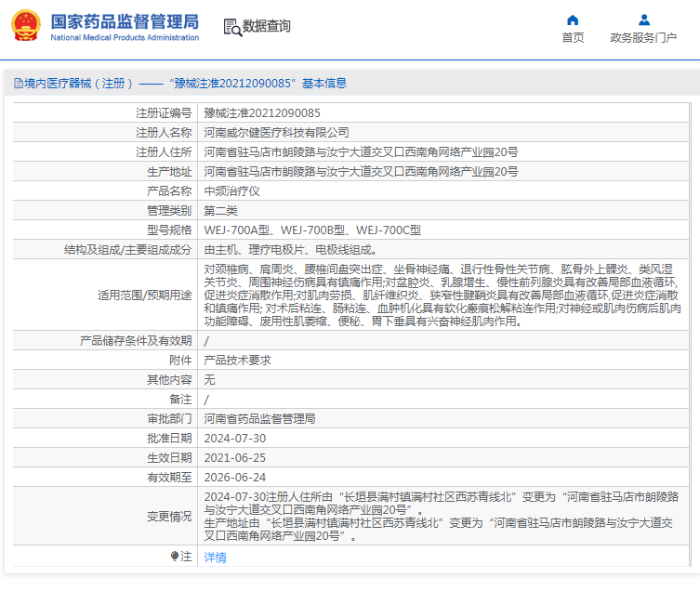Screen dimensions: 700x591
Task: Click the 首页 house icon
Action: click(573, 20)
